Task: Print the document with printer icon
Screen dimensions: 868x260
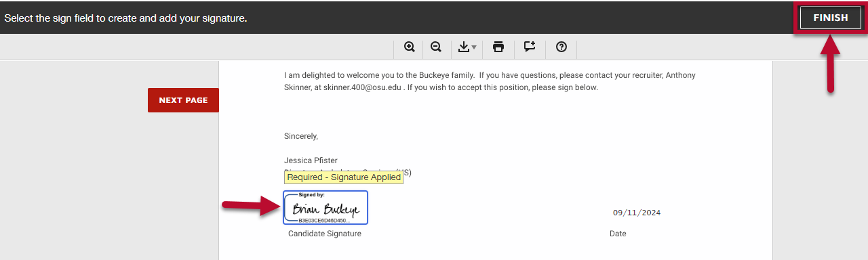Action: point(498,47)
